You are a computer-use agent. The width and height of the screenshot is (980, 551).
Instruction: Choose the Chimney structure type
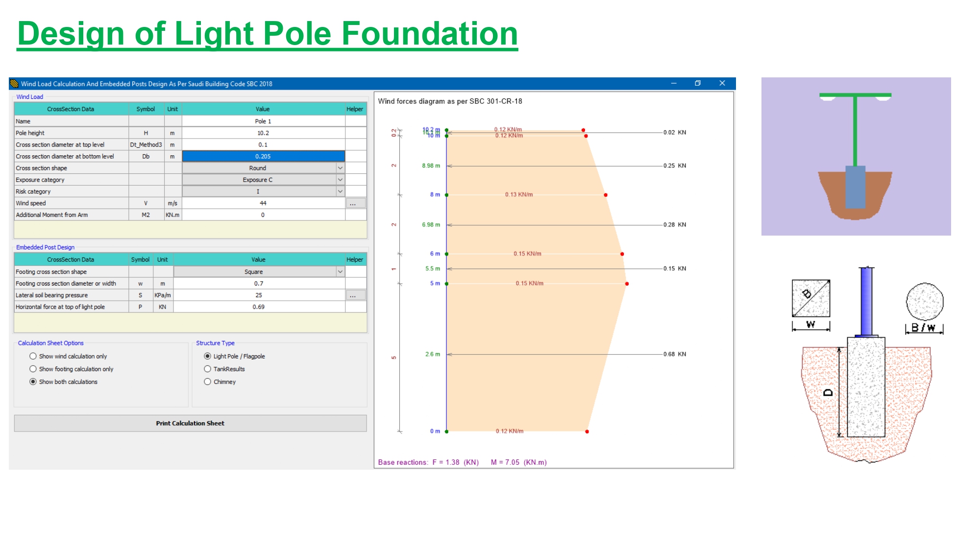coord(208,382)
